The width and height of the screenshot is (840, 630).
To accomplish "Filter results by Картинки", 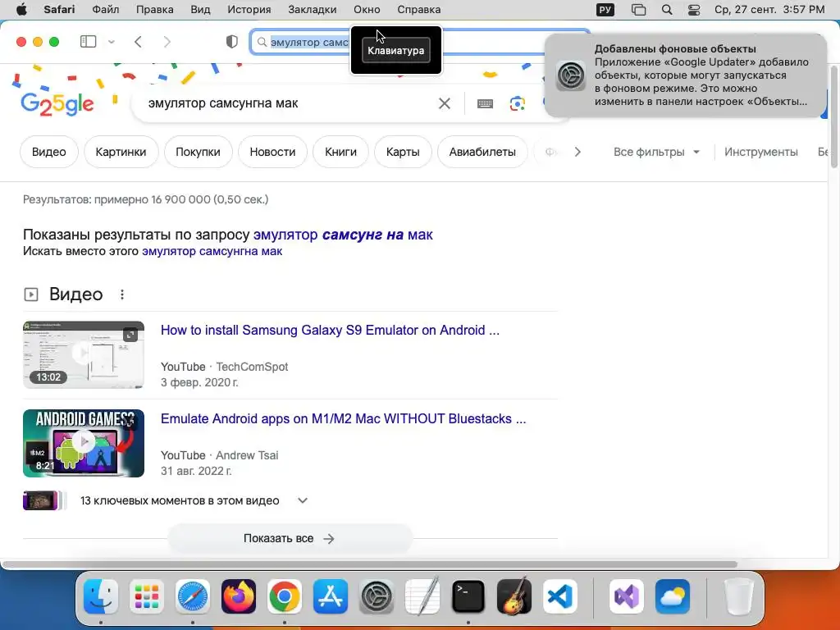I will [x=121, y=152].
